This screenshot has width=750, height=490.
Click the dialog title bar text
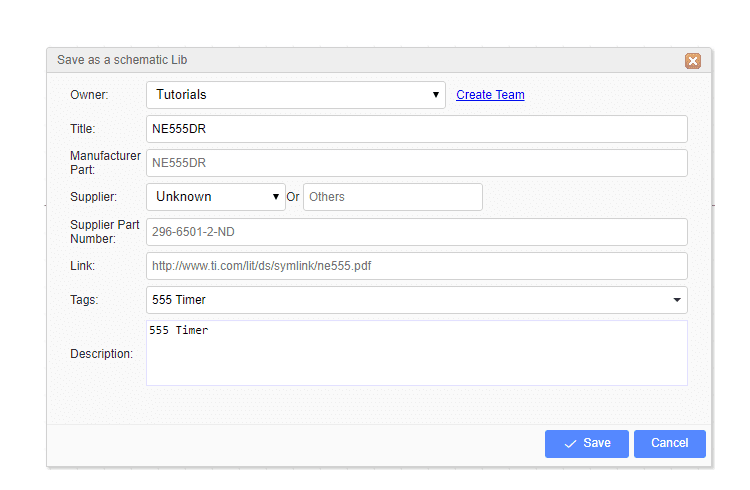pyautogui.click(x=123, y=60)
